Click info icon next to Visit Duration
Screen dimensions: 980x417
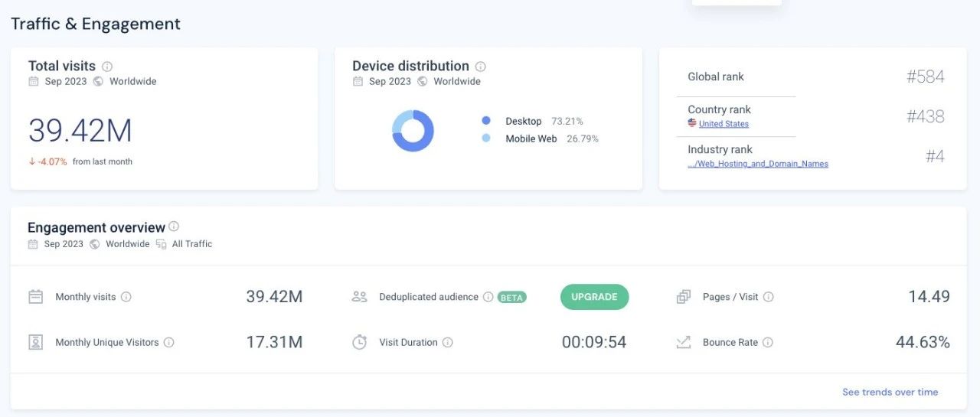[448, 343]
